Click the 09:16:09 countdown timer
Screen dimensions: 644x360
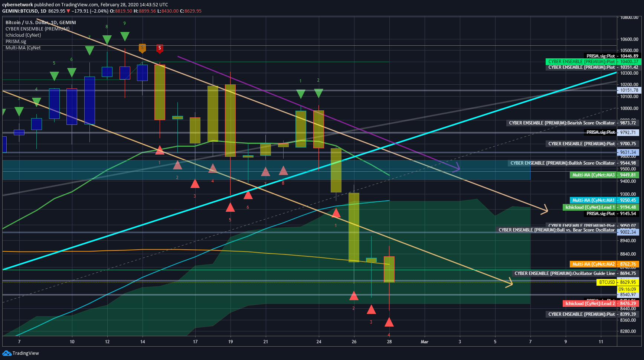coord(628,289)
